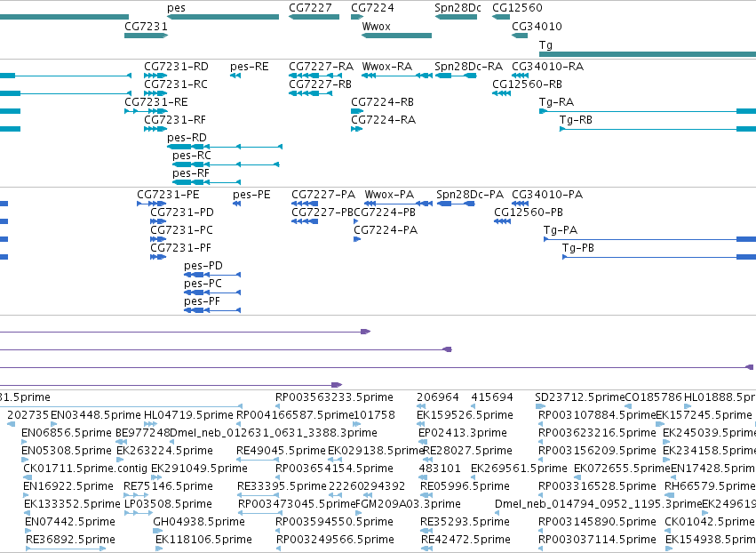756x553 pixels.
Task: Click transcript CG34010-RA
Action: coord(548,66)
